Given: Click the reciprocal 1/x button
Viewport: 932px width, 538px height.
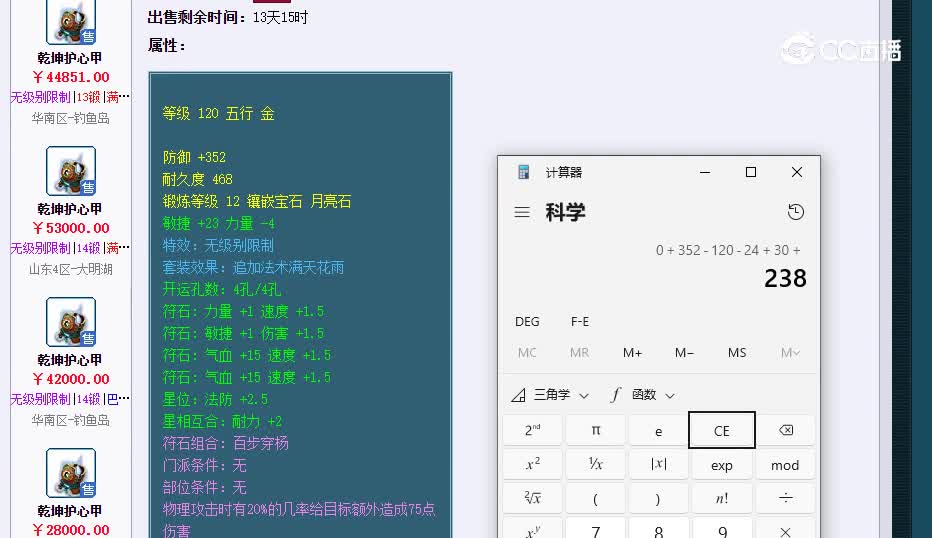Looking at the screenshot, I should click(x=596, y=464).
